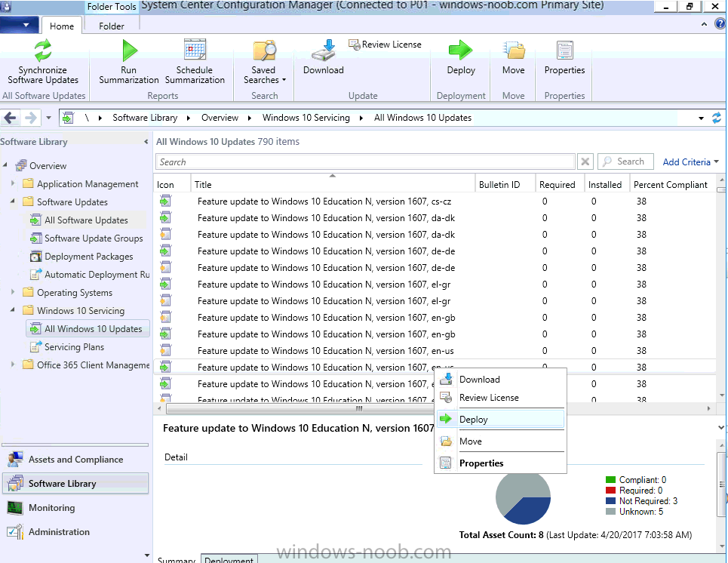Open the address bar dropdown arrow

(x=701, y=118)
